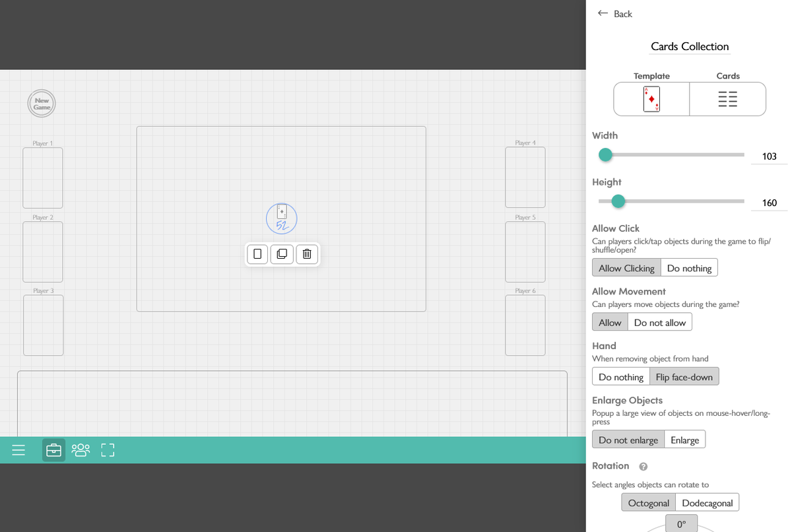Open the players panel in the toolbar
Image resolution: width=792 pixels, height=532 pixels.
point(81,449)
